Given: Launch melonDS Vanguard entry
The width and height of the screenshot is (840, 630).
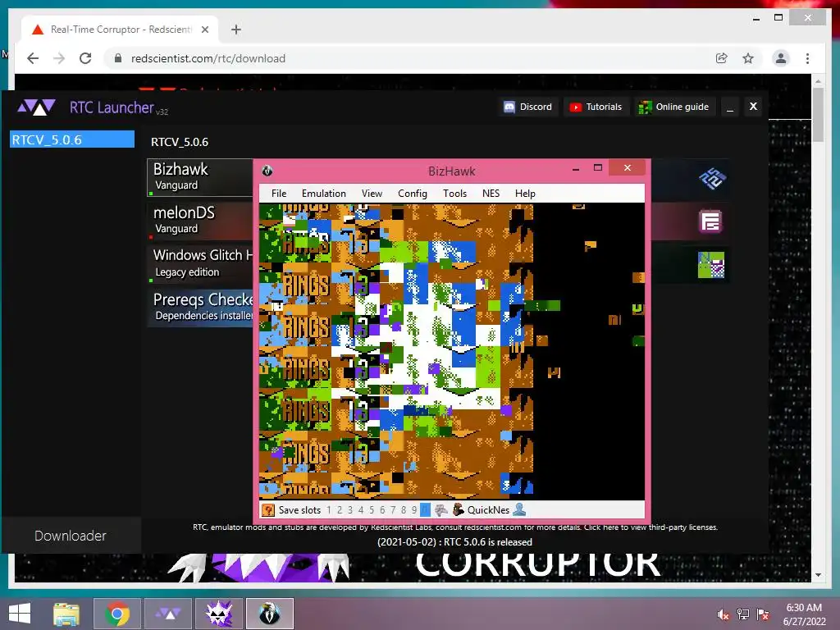Looking at the screenshot, I should [200, 220].
